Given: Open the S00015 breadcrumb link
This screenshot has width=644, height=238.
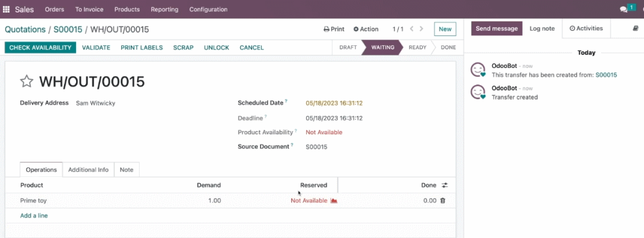Looking at the screenshot, I should (68, 29).
